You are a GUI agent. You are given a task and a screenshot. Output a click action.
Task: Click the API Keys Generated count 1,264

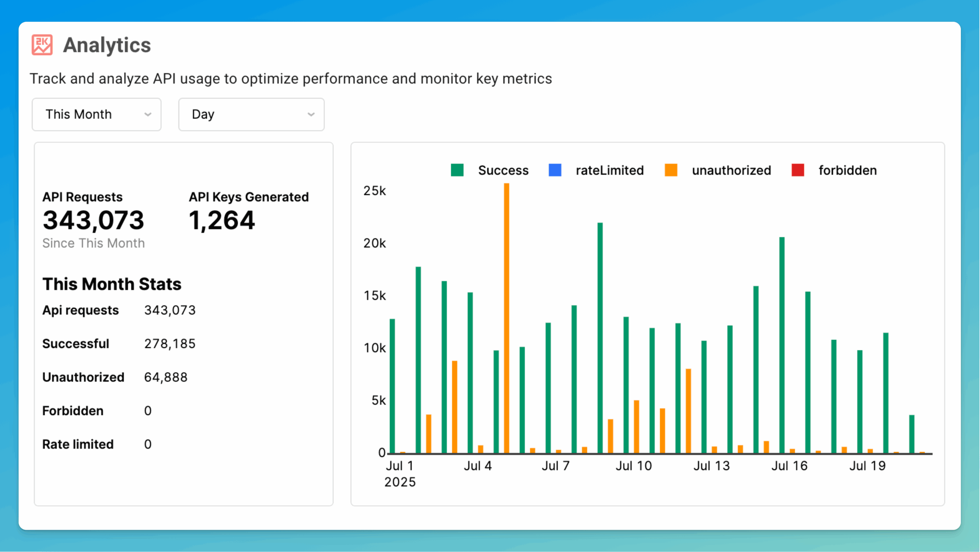click(222, 219)
